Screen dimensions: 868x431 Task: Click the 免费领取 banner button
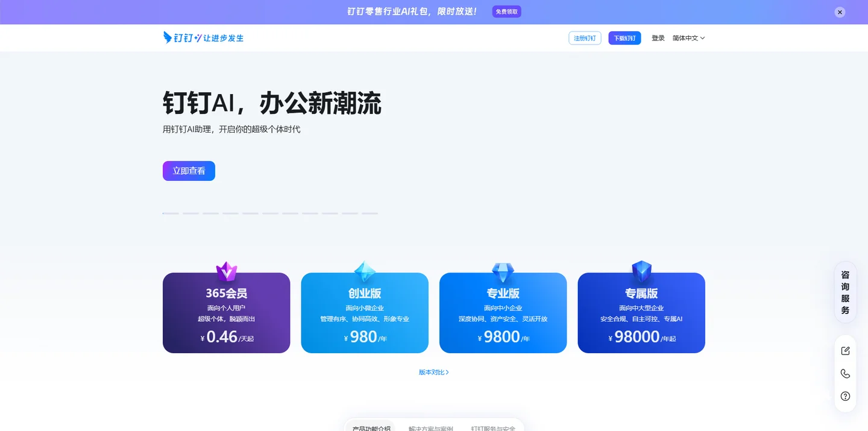507,11
